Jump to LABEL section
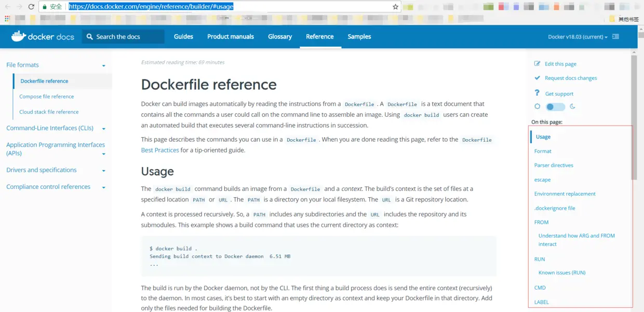Screen dimensions: 644x312 [541, 302]
